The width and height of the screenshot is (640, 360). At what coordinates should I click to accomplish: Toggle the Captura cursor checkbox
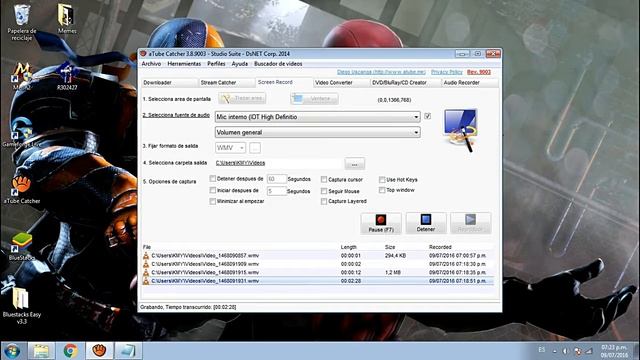pyautogui.click(x=324, y=180)
